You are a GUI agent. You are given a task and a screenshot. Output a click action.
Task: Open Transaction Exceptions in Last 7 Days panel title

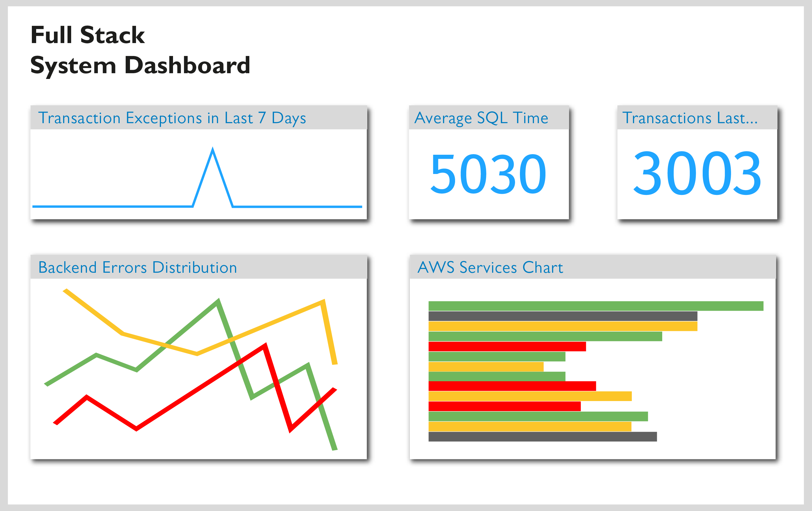click(x=172, y=118)
